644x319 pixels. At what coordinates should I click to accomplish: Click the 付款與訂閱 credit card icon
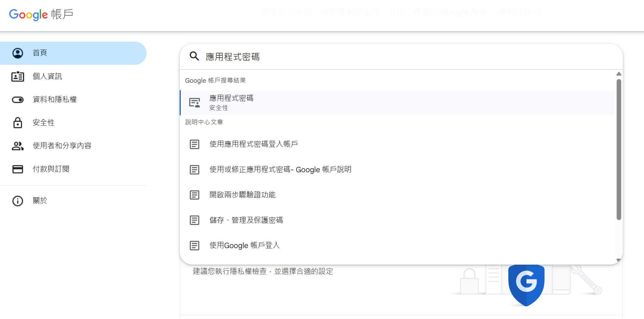coord(18,169)
